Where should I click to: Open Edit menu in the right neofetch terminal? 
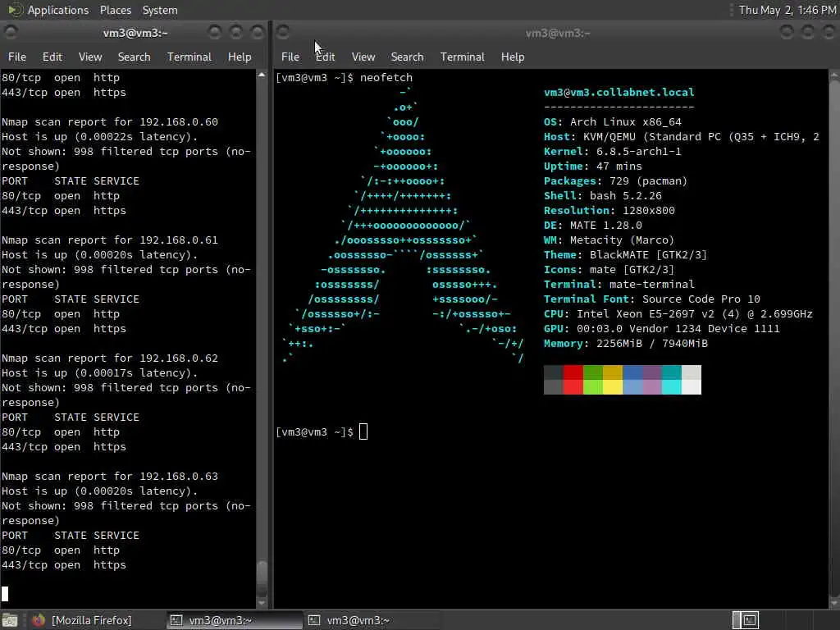pos(325,57)
